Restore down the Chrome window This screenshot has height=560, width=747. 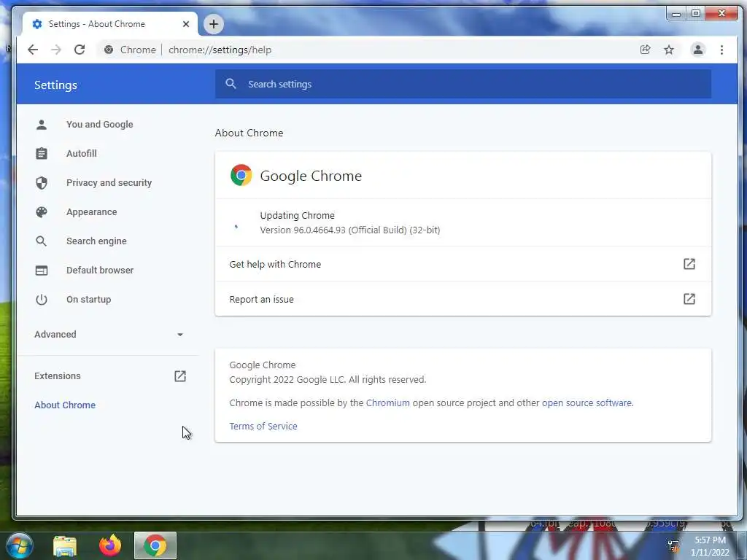coord(695,13)
